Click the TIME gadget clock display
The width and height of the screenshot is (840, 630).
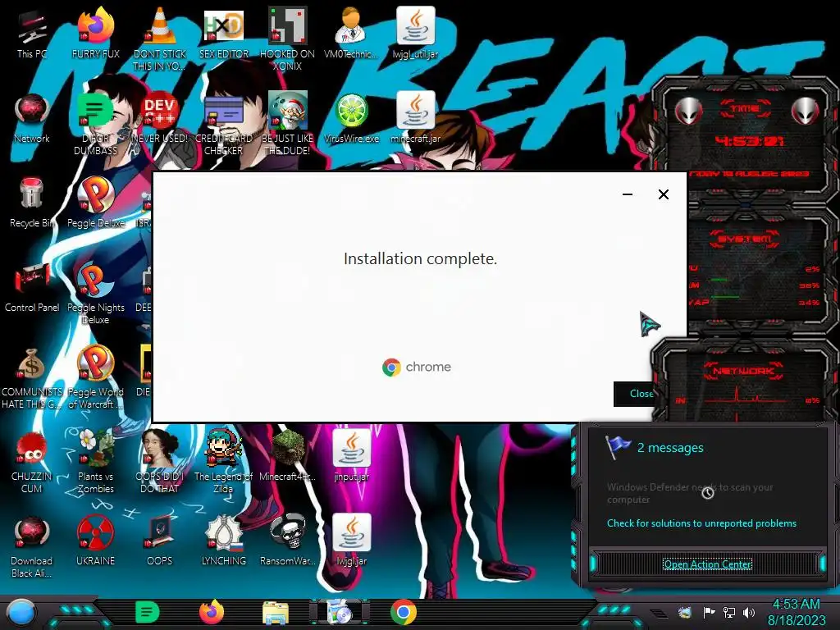750,141
